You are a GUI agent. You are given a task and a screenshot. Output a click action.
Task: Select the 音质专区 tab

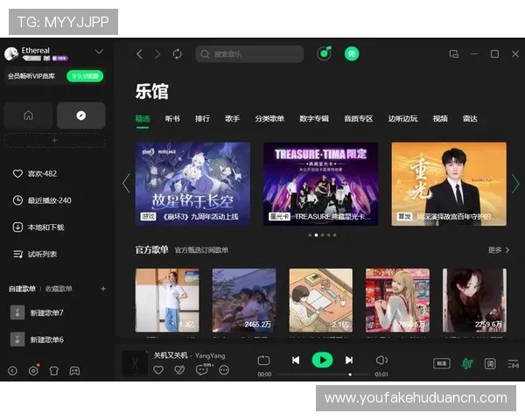(x=359, y=119)
